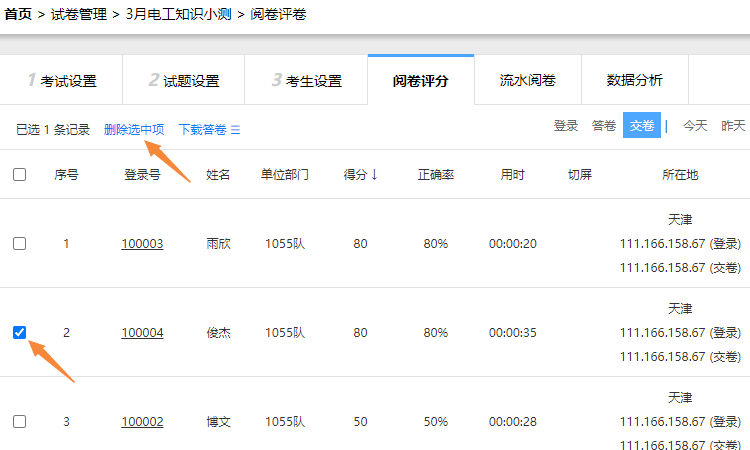Filter records by 答卷 status
The width and height of the screenshot is (750, 450).
604,126
